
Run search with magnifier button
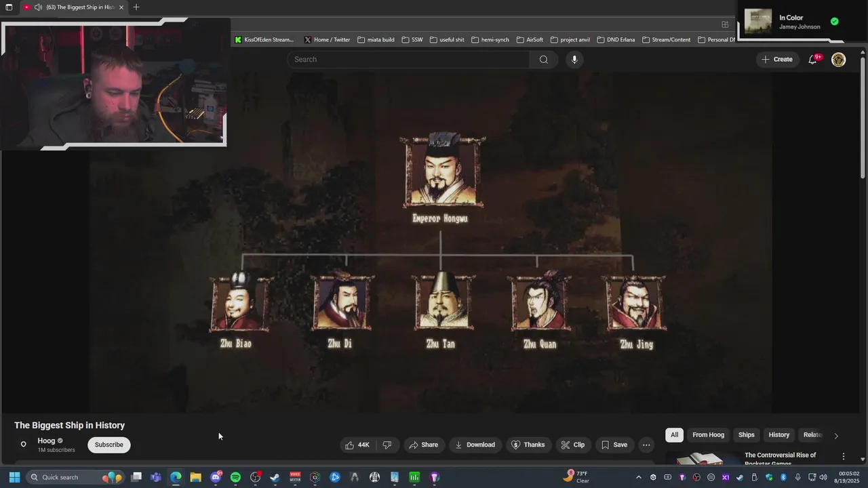click(543, 60)
